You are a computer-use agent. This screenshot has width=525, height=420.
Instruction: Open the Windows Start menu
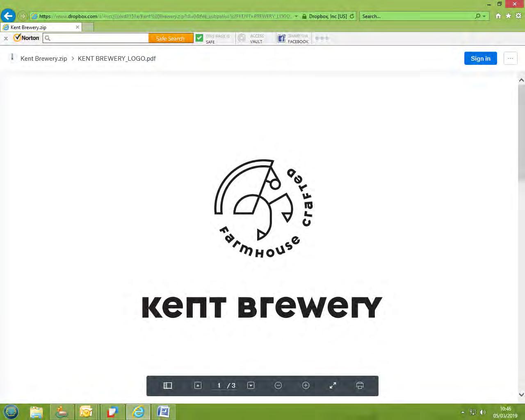coord(11,412)
